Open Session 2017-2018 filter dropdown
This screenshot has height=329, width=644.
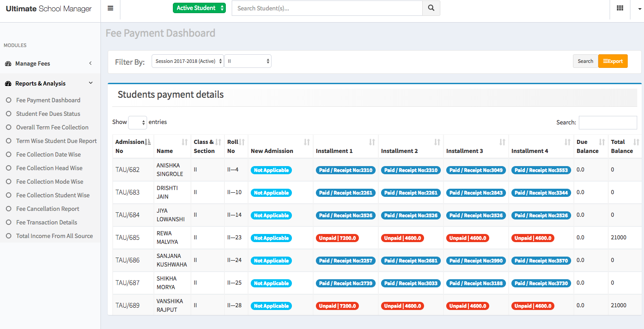point(188,61)
